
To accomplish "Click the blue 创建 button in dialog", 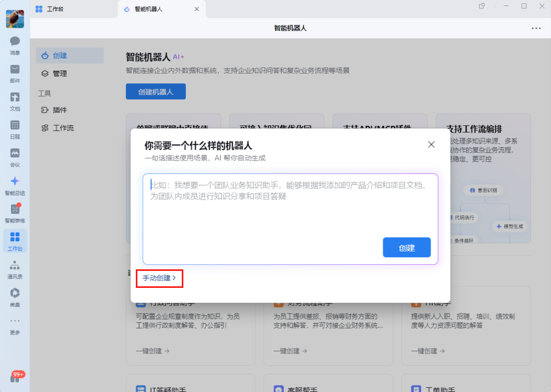I will point(407,247).
